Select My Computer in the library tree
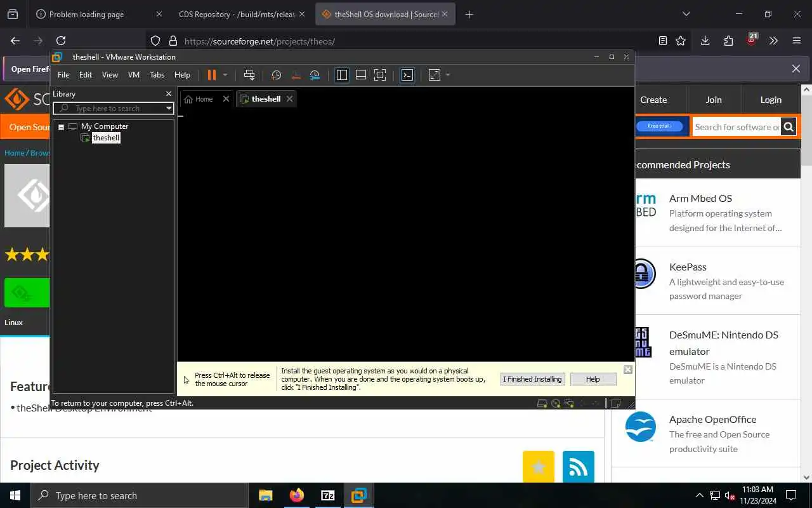The width and height of the screenshot is (812, 508). pos(104,126)
